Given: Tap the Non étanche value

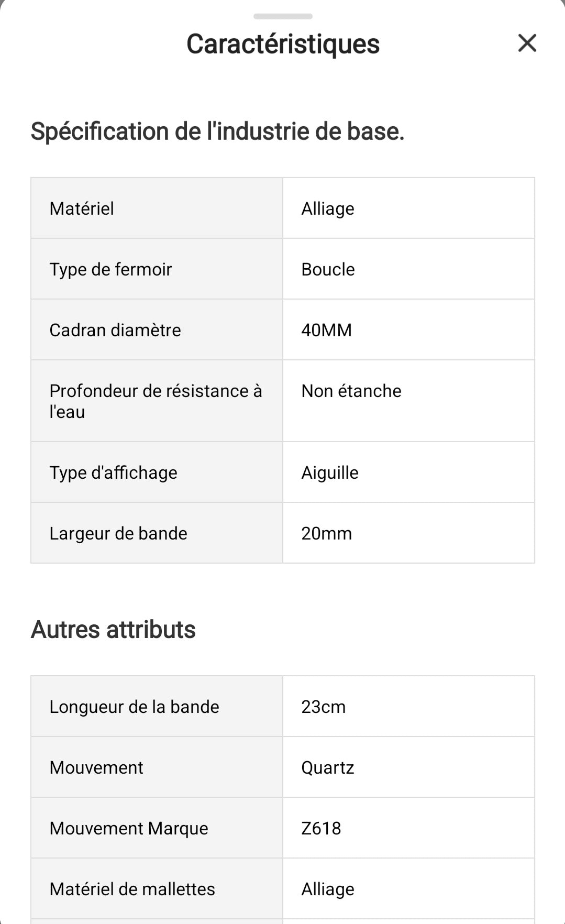Looking at the screenshot, I should (x=351, y=391).
